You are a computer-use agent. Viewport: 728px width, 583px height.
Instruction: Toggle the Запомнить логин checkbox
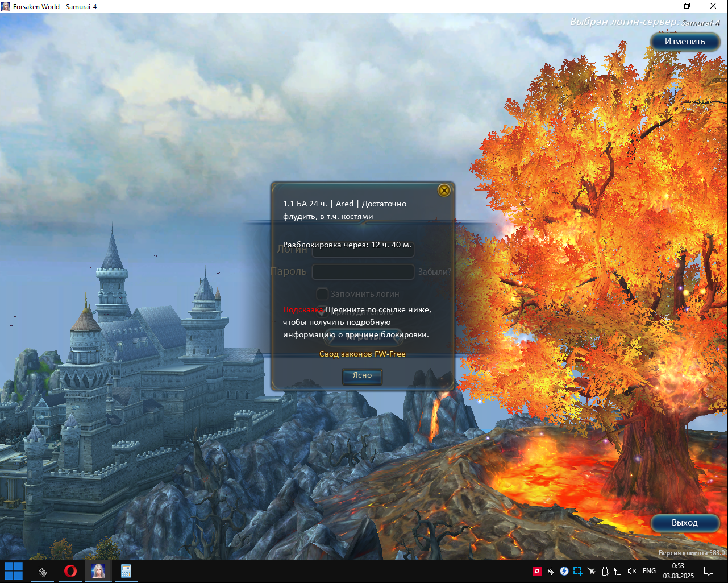(x=322, y=294)
